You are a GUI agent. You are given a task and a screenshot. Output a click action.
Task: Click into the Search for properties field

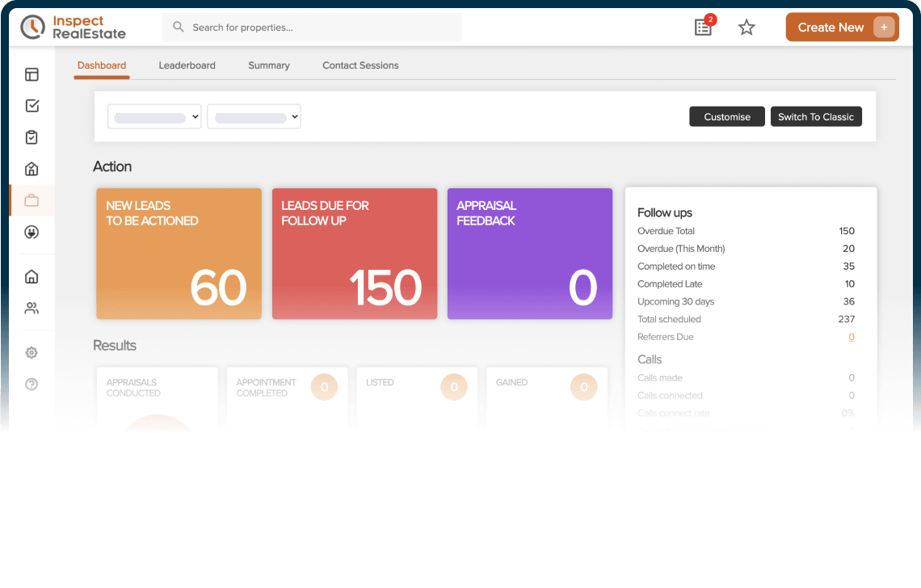(x=312, y=27)
